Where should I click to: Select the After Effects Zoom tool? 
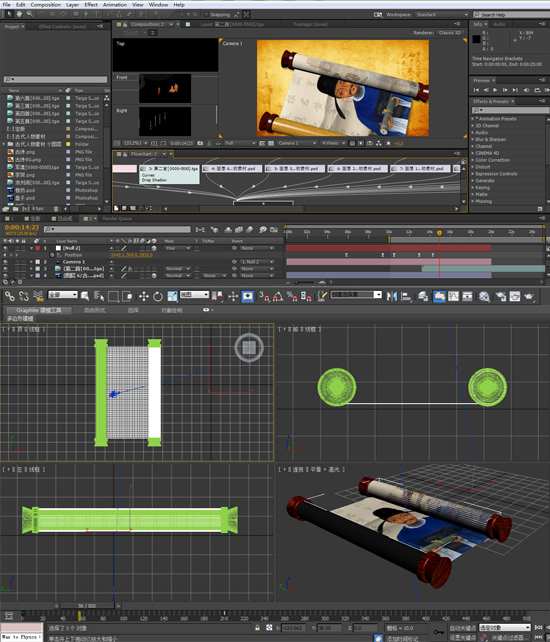[30, 14]
